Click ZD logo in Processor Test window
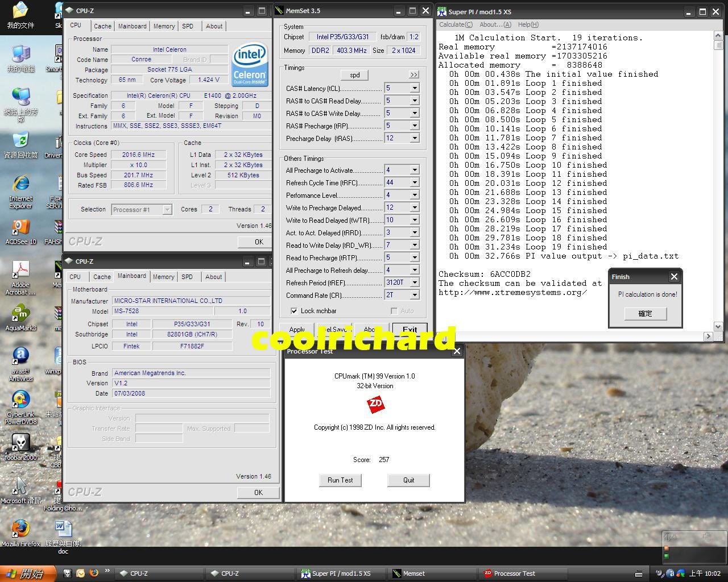The height and width of the screenshot is (582, 728). [x=375, y=405]
